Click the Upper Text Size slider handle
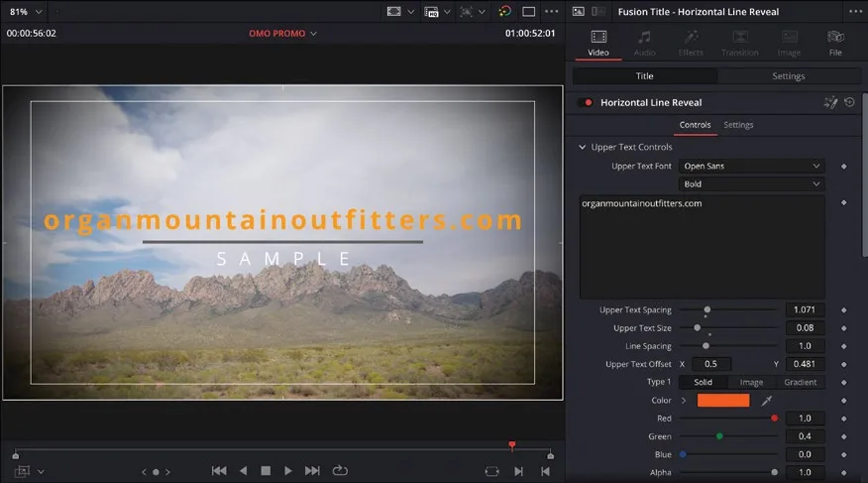 697,328
